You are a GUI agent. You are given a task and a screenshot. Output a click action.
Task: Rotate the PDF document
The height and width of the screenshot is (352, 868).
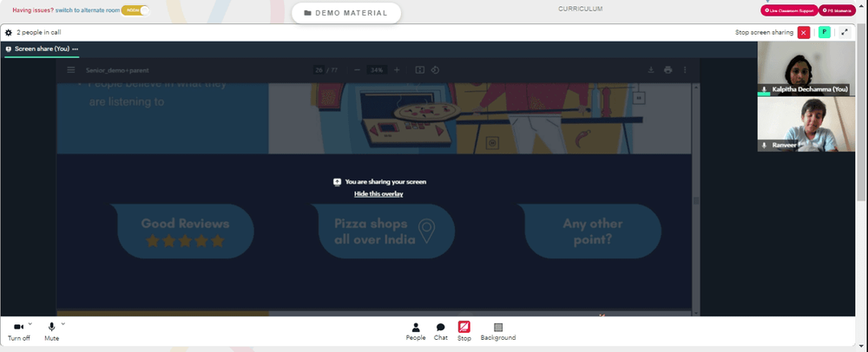(x=435, y=70)
